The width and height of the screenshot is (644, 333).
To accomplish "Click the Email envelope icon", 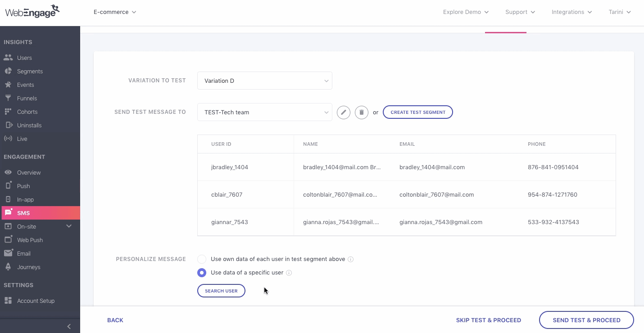I will 8,253.
